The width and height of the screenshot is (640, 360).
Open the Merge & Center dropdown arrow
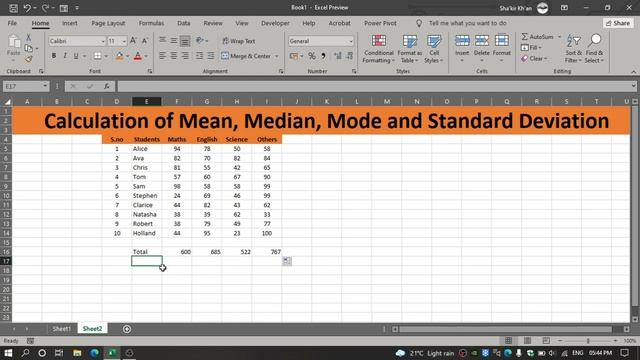[276, 56]
